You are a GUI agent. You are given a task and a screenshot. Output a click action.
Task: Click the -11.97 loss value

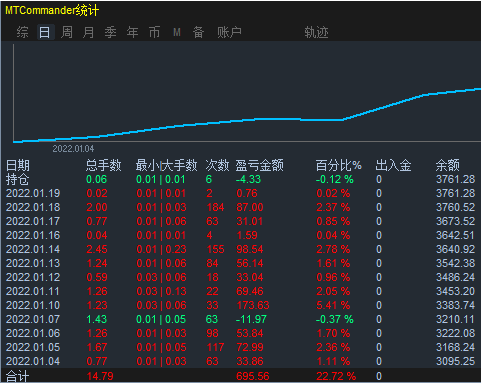[251, 319]
